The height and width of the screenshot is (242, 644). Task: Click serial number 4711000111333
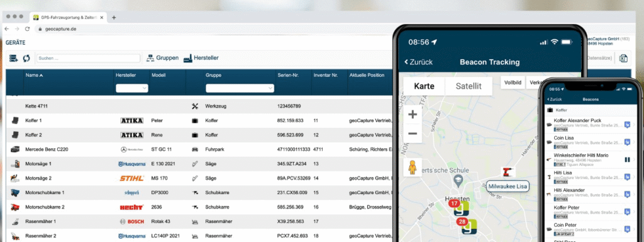tap(294, 149)
